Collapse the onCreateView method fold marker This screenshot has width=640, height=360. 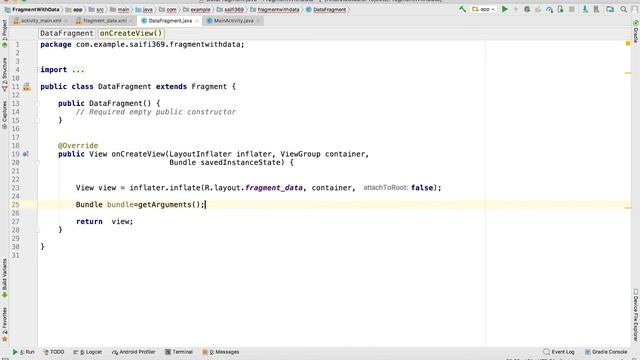[37, 162]
